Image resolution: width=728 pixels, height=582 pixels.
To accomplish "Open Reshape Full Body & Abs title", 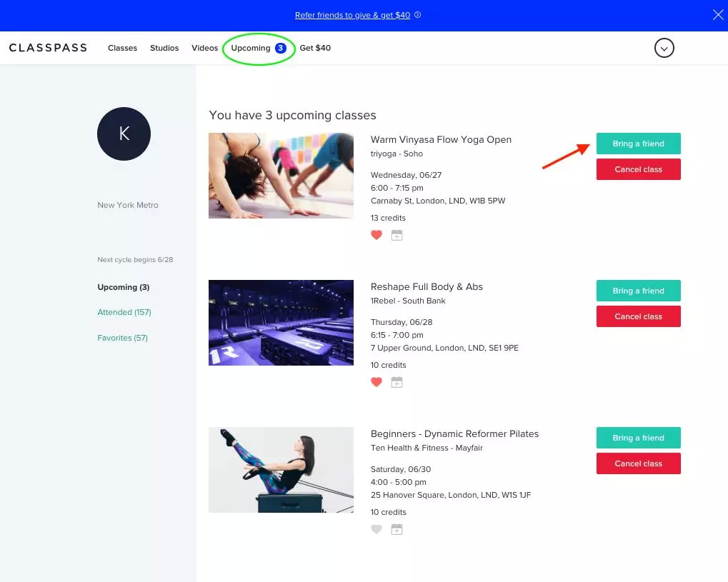I will pos(427,287).
